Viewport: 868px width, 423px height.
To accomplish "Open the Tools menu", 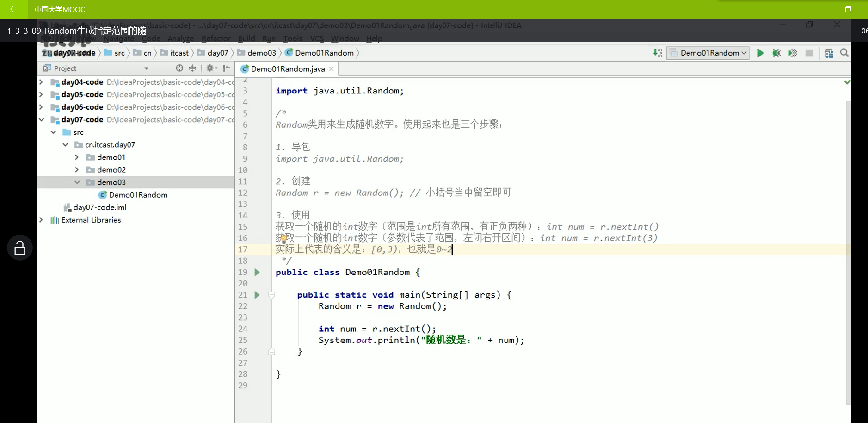I will click(x=292, y=38).
